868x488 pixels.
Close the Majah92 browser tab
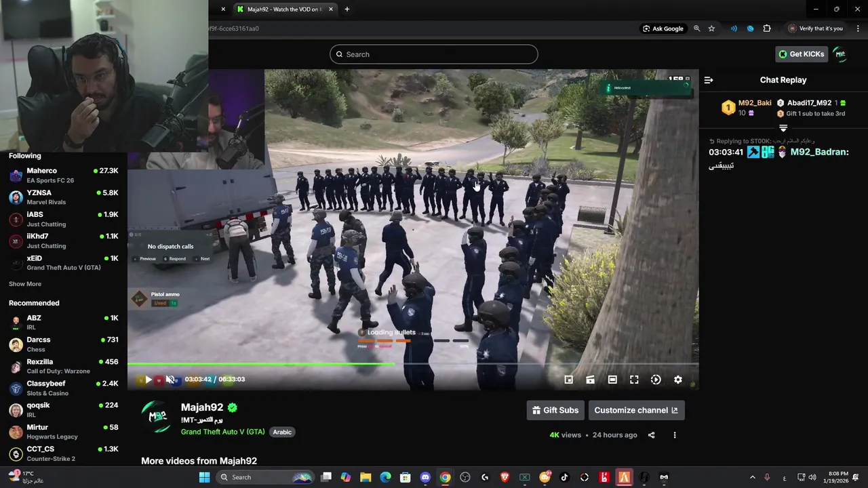(x=331, y=9)
